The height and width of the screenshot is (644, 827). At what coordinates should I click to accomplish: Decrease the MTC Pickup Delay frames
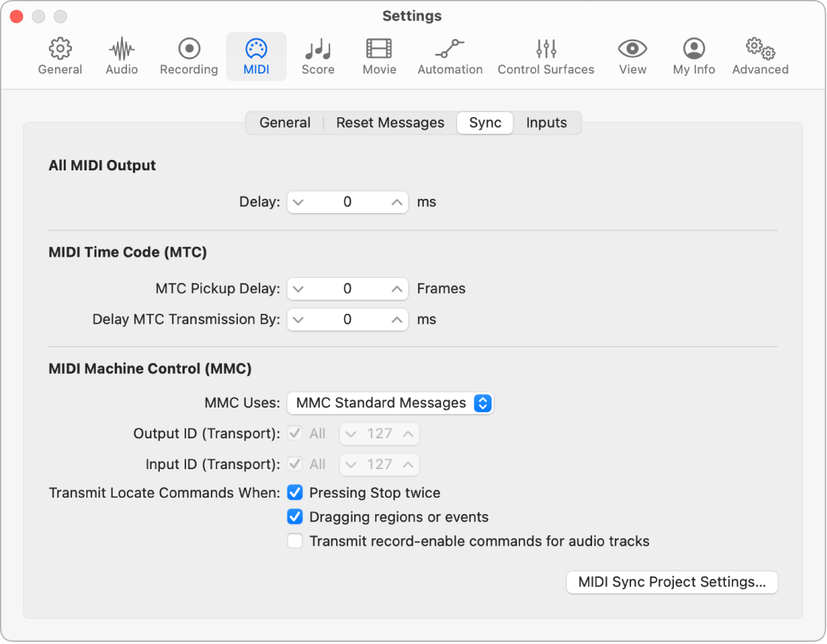[x=299, y=289]
